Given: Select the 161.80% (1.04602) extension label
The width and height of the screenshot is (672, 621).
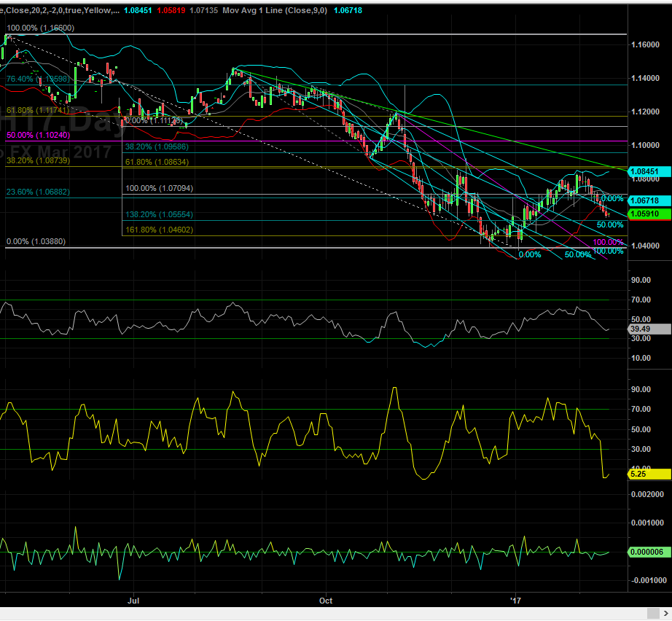Looking at the screenshot, I should (x=162, y=230).
